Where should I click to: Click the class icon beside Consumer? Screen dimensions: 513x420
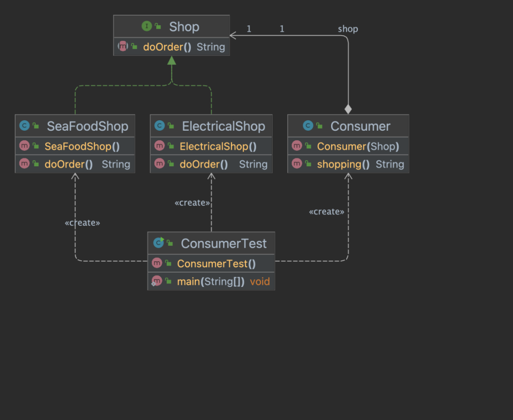tap(308, 125)
